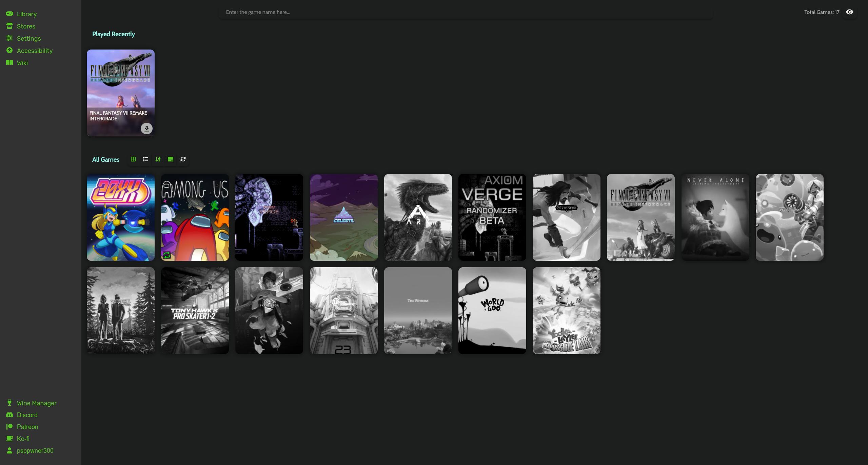
Task: Click the 'Total Games: 17' counter text
Action: pyautogui.click(x=822, y=12)
